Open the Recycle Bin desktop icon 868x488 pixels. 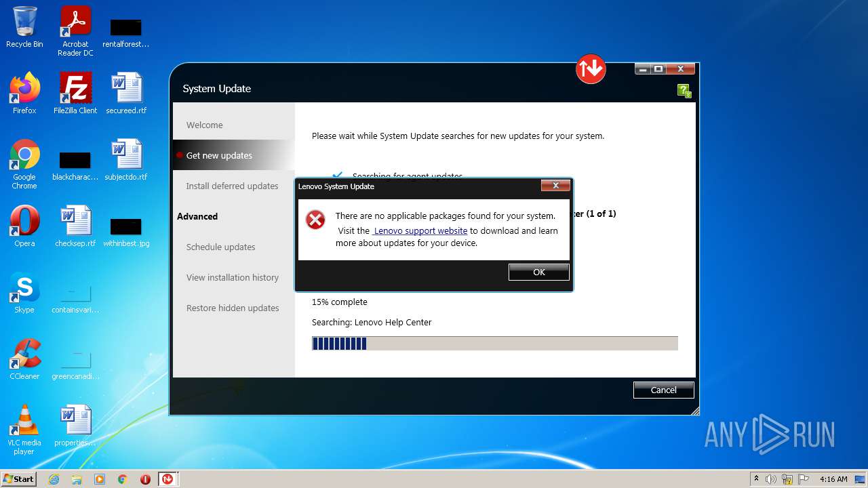(24, 27)
